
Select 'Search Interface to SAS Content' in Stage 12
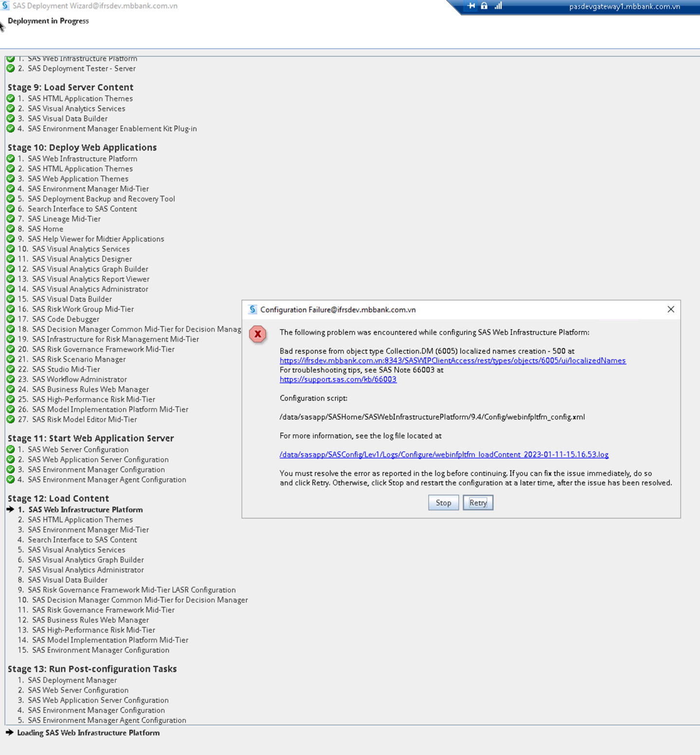click(x=82, y=540)
